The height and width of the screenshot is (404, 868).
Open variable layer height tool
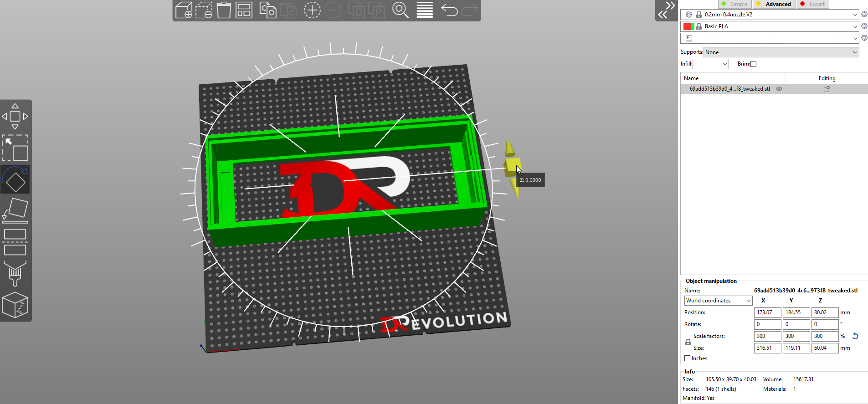click(x=425, y=10)
